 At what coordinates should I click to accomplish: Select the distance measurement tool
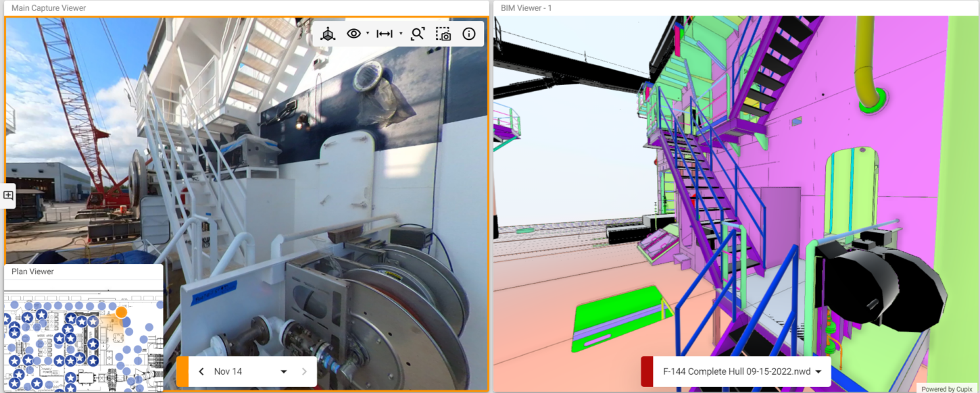click(x=384, y=34)
